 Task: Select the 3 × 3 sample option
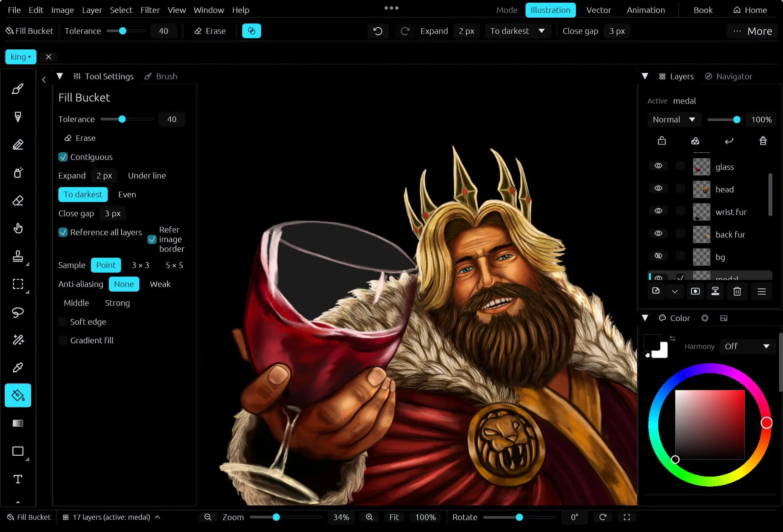tap(140, 265)
